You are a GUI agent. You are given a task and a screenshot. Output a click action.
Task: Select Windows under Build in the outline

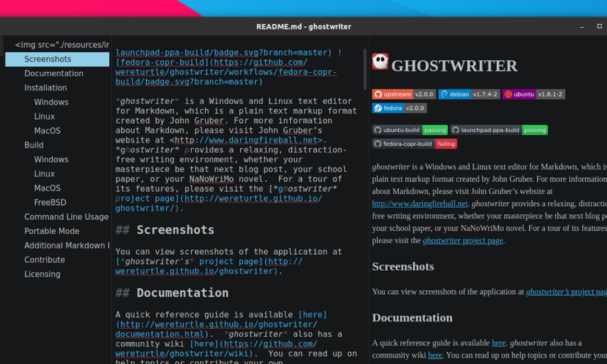pos(57,160)
